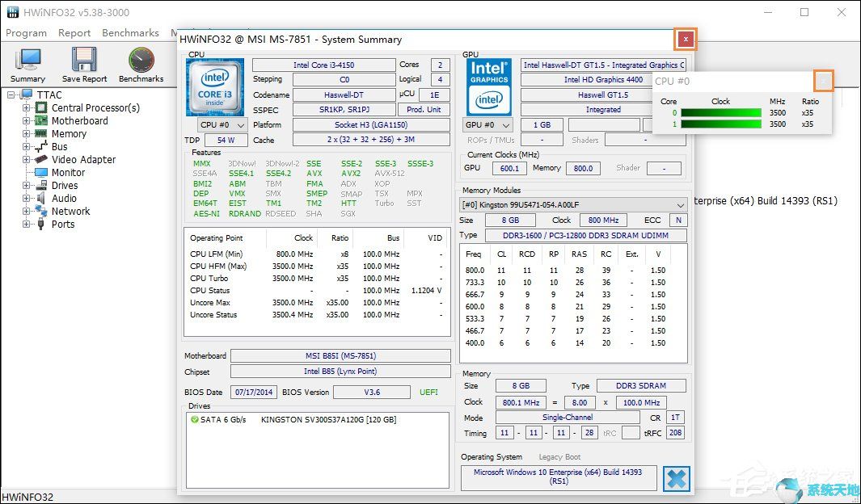The image size is (861, 504).
Task: Click the MSI B85I (MS-7851) motherboard field
Action: click(340, 356)
